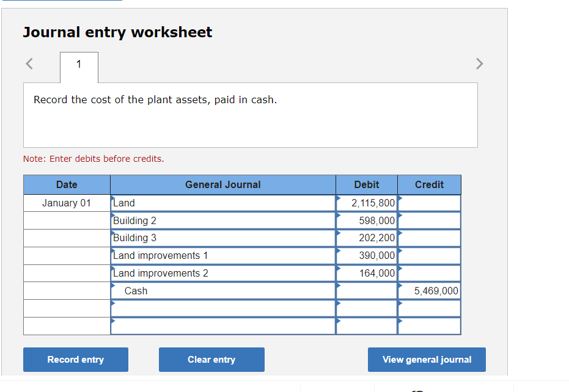This screenshot has height=392, width=569.
Task: Click the right navigation chevron arrow
Action: pos(480,64)
